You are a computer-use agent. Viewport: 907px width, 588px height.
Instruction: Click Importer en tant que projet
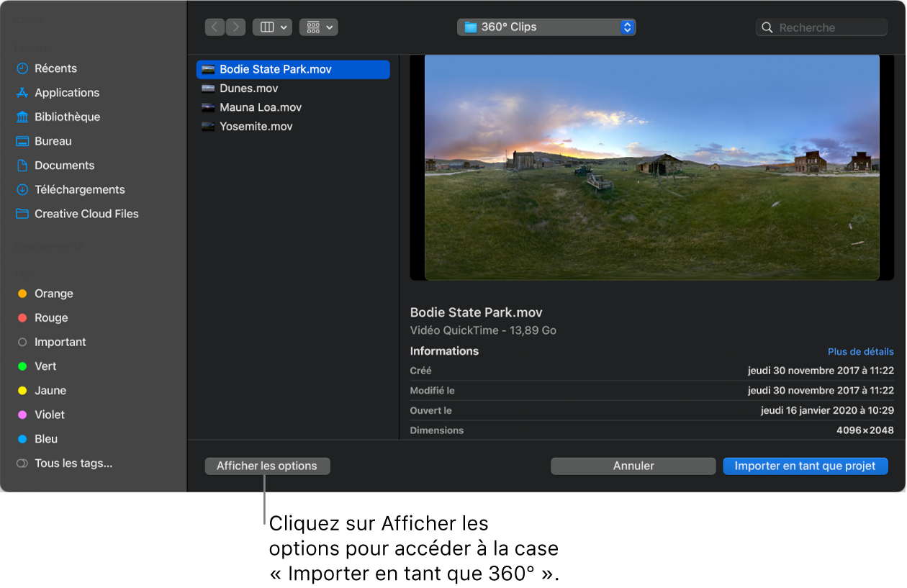[805, 466]
